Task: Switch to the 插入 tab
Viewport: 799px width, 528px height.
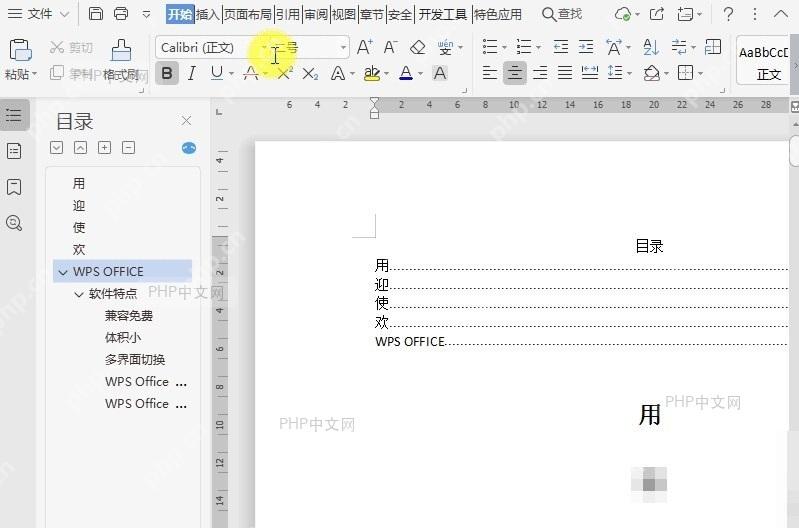Action: tap(208, 14)
